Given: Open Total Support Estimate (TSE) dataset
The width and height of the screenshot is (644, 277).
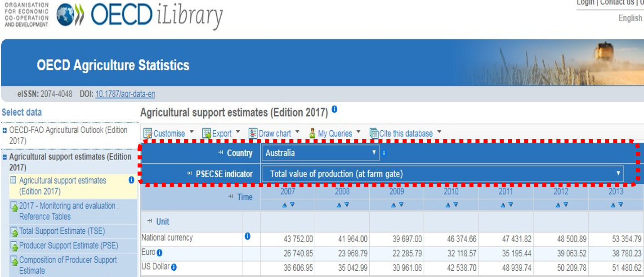Looking at the screenshot, I should pos(62,231).
